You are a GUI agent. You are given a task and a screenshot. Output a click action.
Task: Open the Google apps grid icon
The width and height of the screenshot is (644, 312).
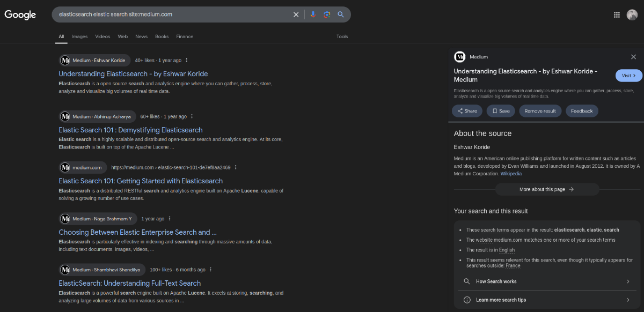point(617,15)
